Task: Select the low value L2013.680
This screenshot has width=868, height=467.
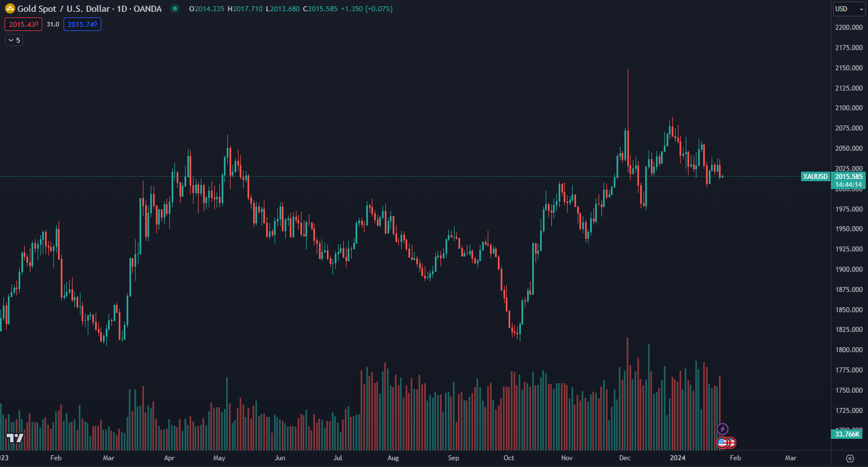Action: [x=282, y=9]
